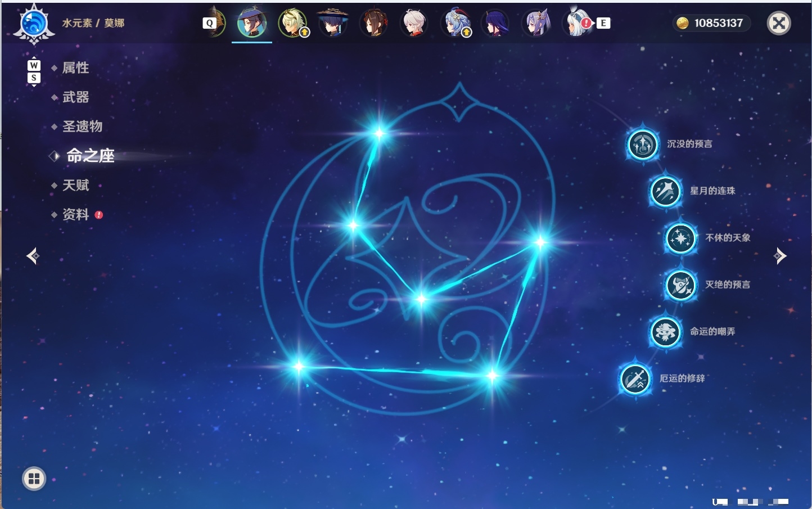
Task: Pick the brown-haired character portrait
Action: (x=374, y=23)
